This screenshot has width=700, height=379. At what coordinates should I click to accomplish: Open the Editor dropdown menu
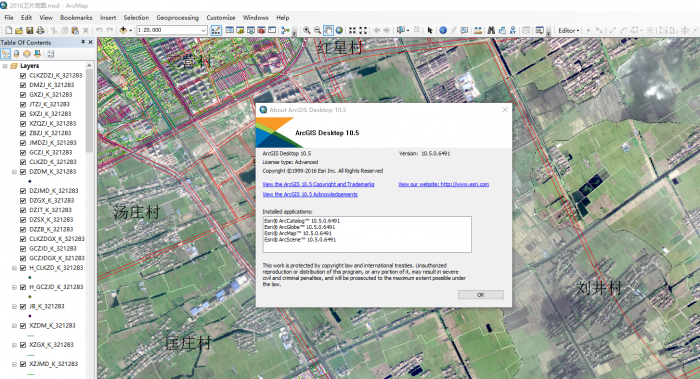569,30
